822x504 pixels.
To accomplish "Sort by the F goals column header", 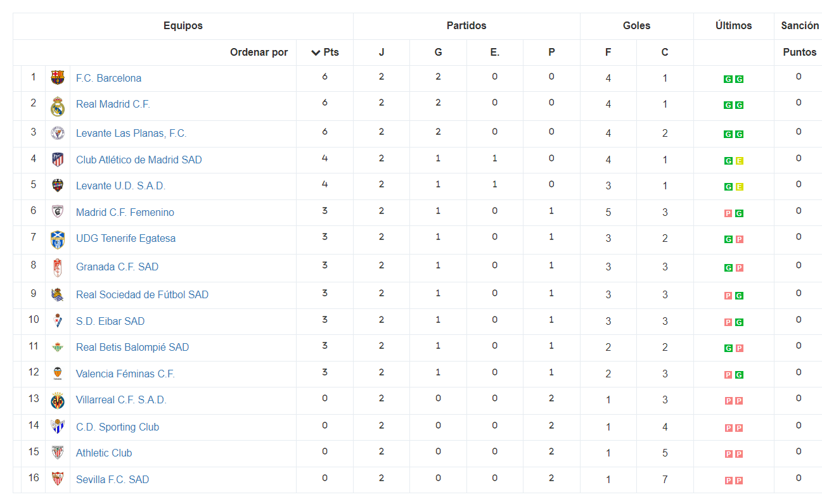I will pos(608,53).
